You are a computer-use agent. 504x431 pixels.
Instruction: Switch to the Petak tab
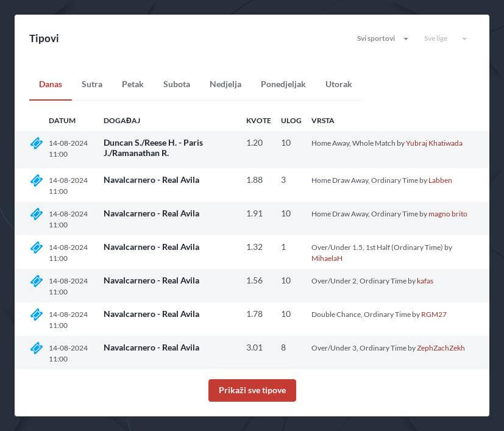(x=132, y=84)
